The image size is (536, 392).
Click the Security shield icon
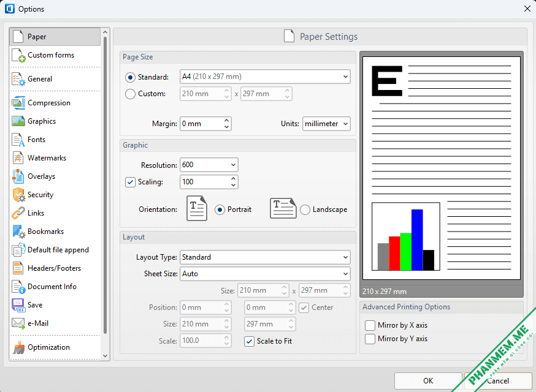(19, 195)
